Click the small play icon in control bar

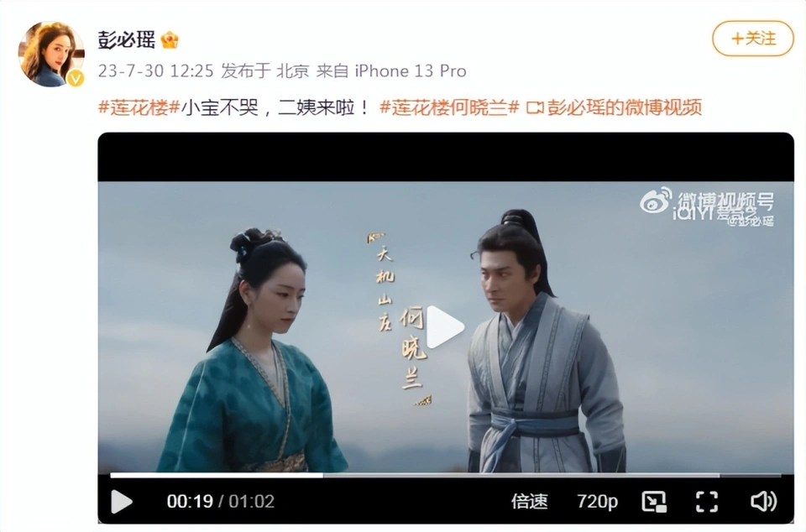[x=122, y=502]
